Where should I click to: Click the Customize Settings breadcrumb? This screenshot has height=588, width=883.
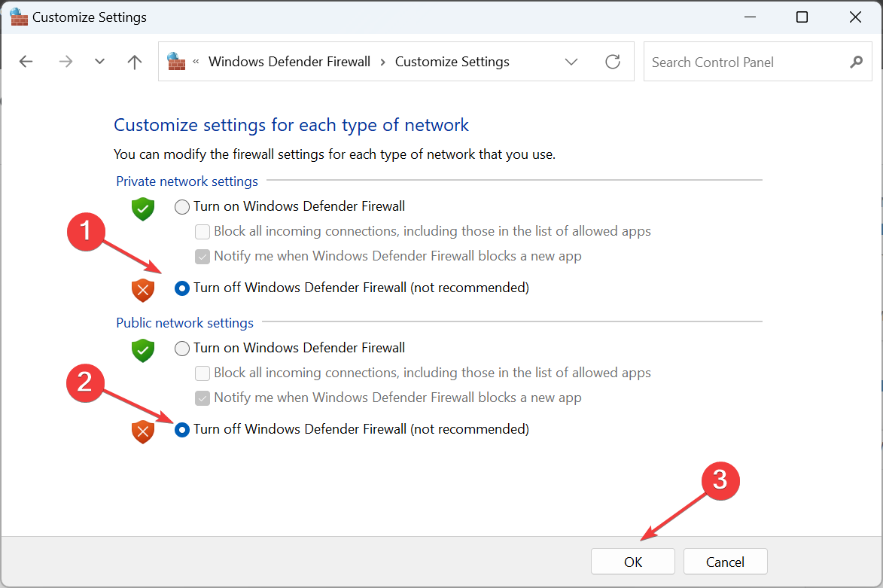[452, 62]
